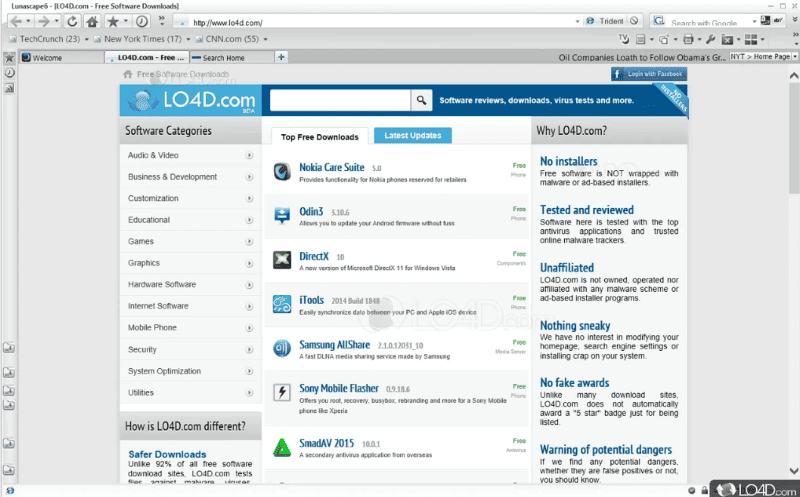Expand the Audio & Video category arrow
Image resolution: width=800 pixels, height=497 pixels.
coord(249,155)
